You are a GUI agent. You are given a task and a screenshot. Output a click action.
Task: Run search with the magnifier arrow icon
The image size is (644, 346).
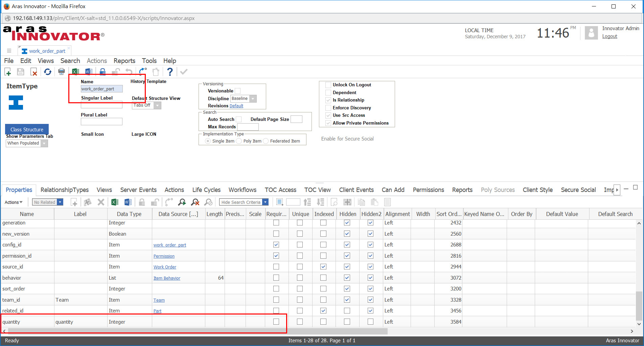point(182,202)
